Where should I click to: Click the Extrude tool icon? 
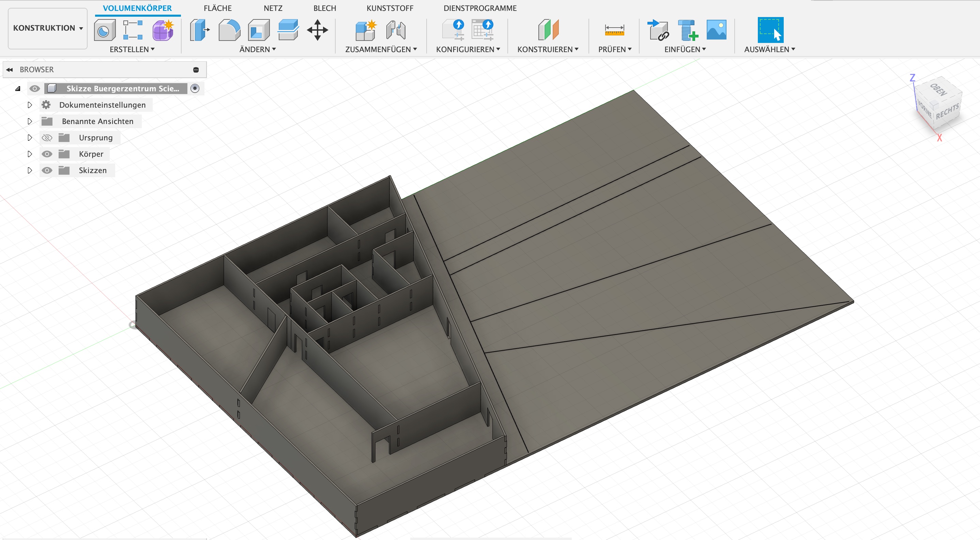tap(199, 30)
